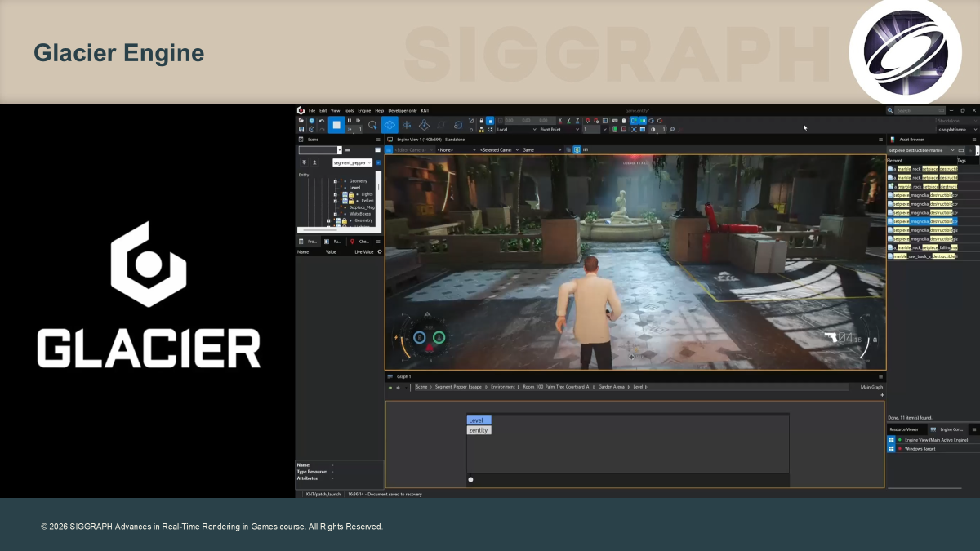
Task: Click the save disk icon in the toolbar
Action: [x=301, y=129]
